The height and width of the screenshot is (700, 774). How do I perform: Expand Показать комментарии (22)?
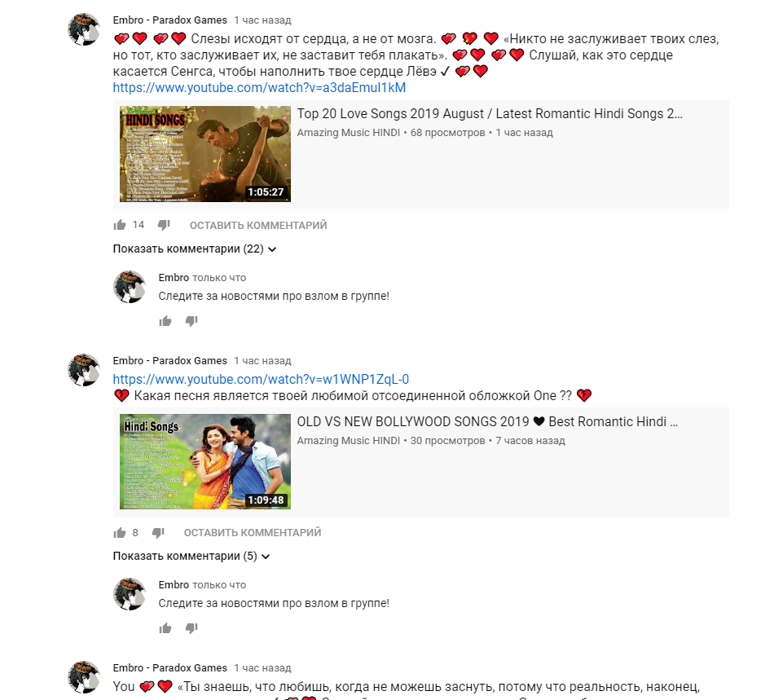tap(195, 249)
